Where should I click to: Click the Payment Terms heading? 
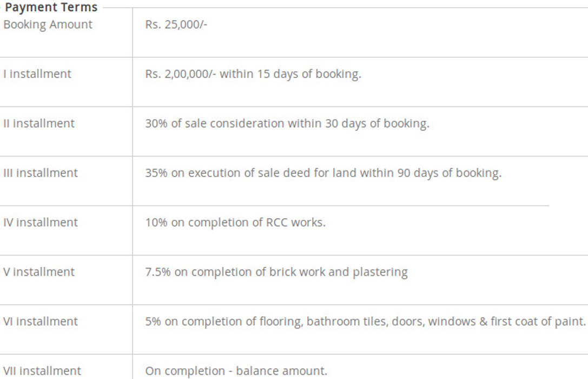(51, 8)
